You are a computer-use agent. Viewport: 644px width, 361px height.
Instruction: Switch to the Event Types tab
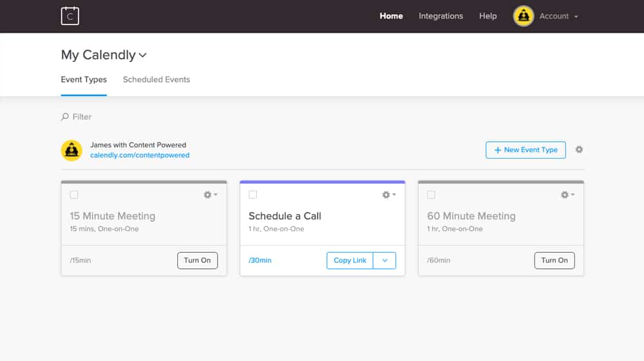84,80
